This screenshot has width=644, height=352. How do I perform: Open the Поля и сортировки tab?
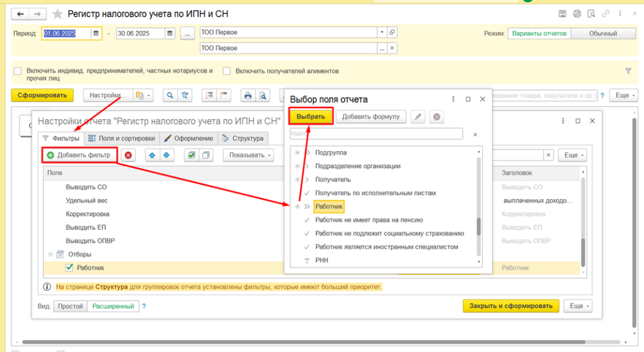coord(121,138)
